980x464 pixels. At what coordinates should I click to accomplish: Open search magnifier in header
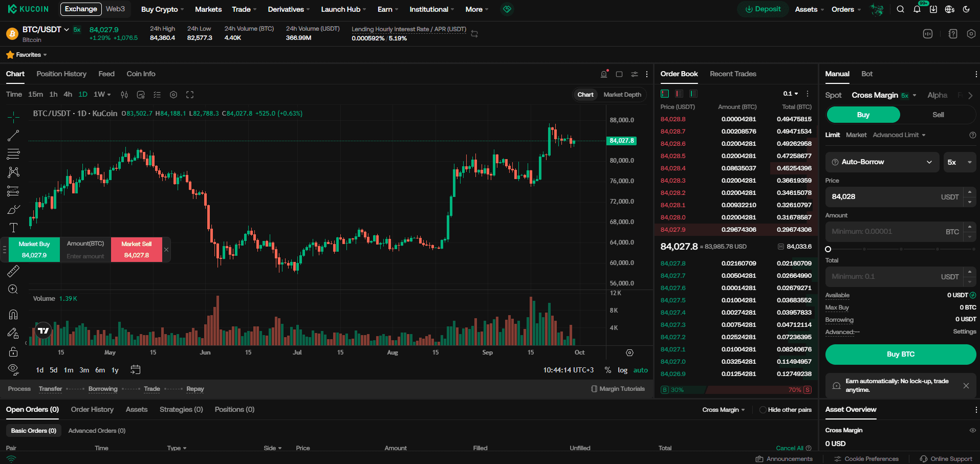pos(900,9)
